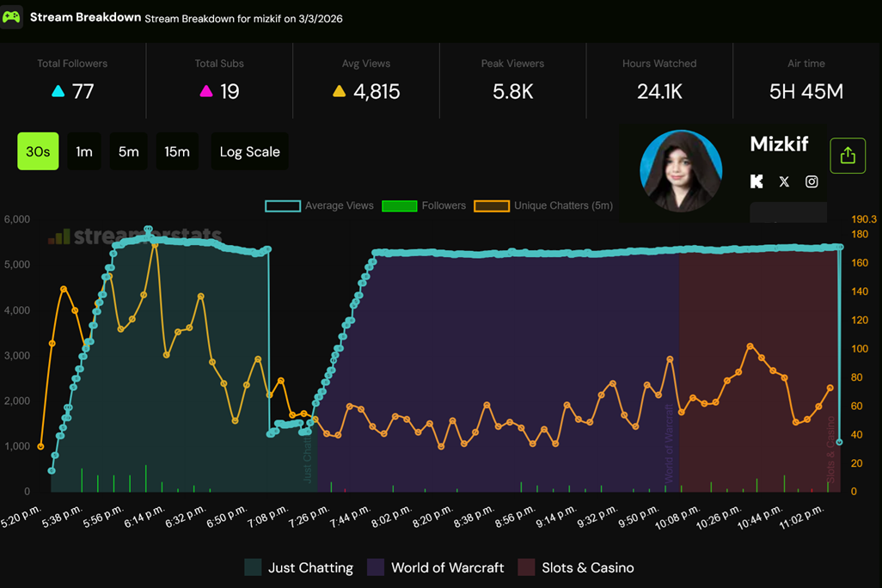Viewport: 882px width, 588px height.
Task: Click the 7:08 p.m. x-axis label
Action: [x=267, y=516]
